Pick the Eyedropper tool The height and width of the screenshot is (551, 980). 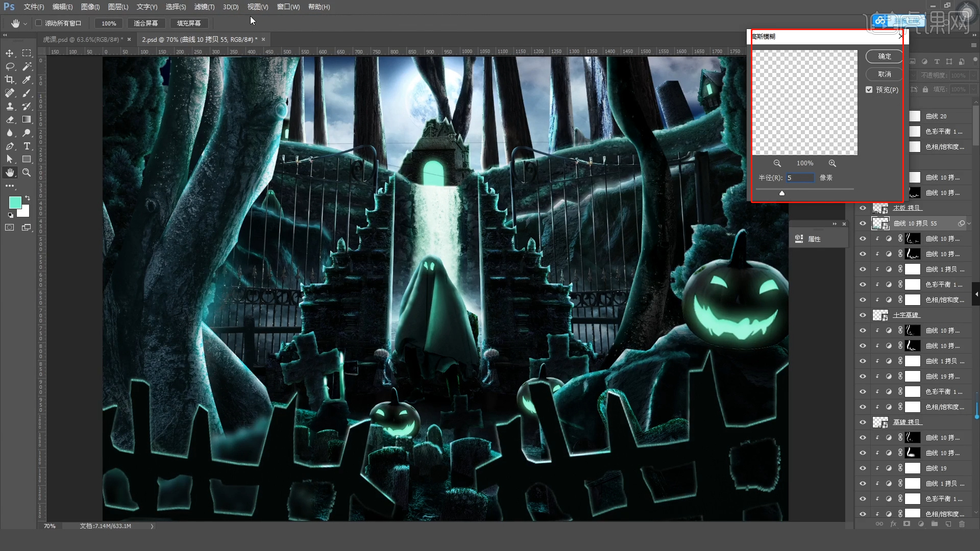pyautogui.click(x=27, y=80)
